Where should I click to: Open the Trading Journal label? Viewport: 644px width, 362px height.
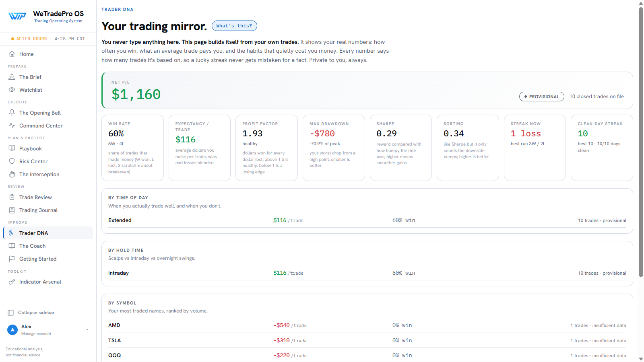click(38, 210)
